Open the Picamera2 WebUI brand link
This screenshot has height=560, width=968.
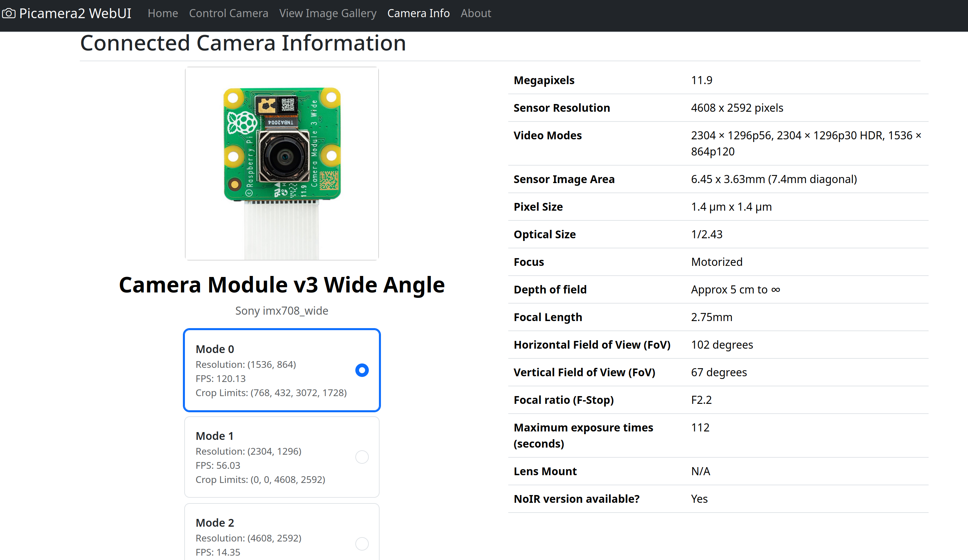[67, 13]
